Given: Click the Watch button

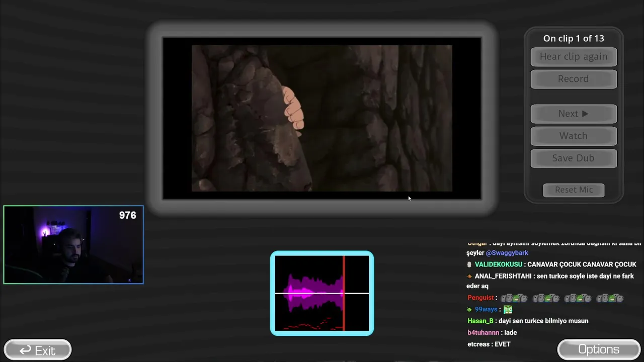Looking at the screenshot, I should (x=574, y=136).
